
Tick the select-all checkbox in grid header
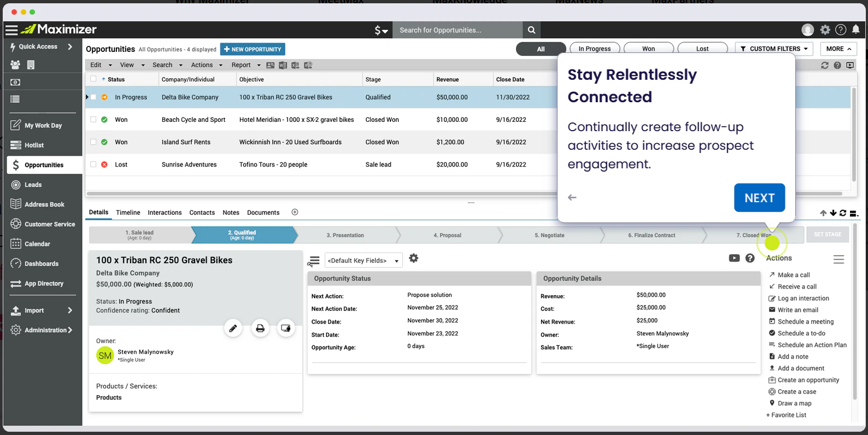(x=93, y=79)
